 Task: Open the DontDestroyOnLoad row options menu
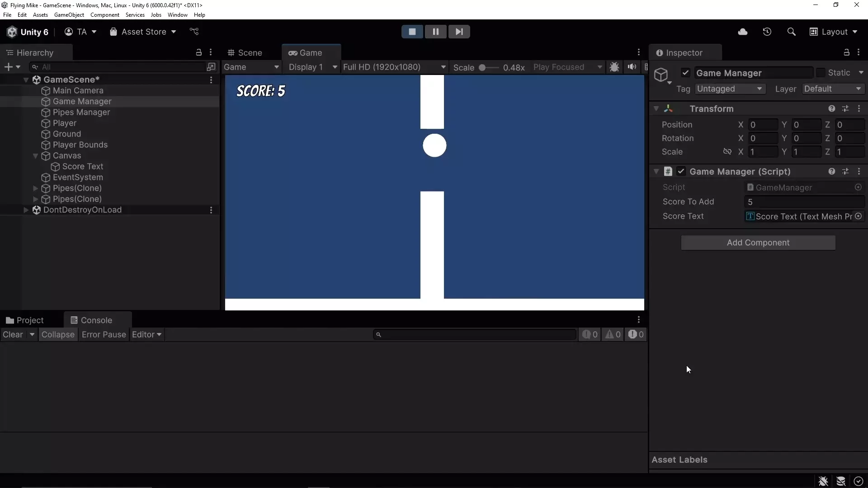(211, 210)
